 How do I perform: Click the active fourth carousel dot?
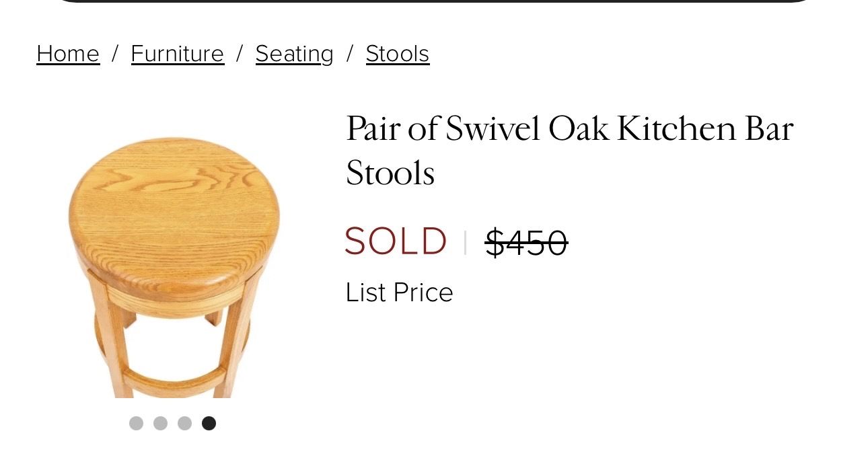209,423
